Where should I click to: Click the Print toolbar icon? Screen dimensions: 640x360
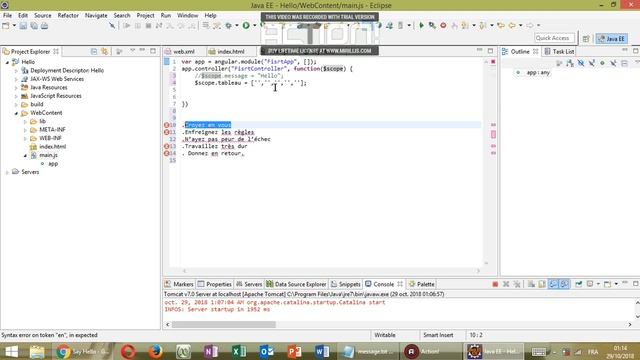click(44, 26)
